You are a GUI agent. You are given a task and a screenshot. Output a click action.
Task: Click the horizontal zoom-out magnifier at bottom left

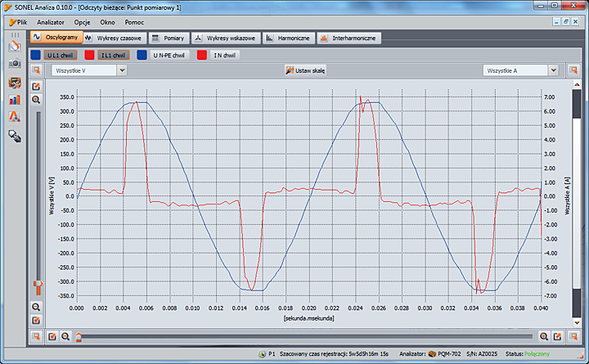point(65,336)
